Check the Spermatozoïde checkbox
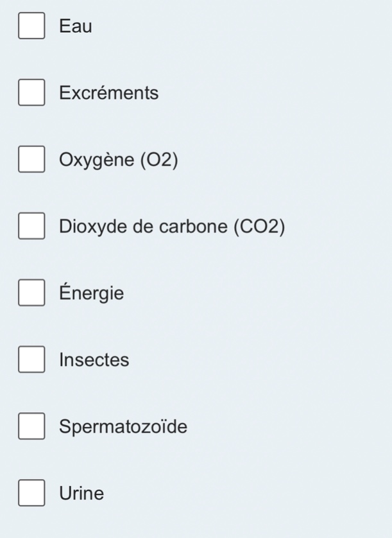This screenshot has width=392, height=538. click(x=31, y=426)
